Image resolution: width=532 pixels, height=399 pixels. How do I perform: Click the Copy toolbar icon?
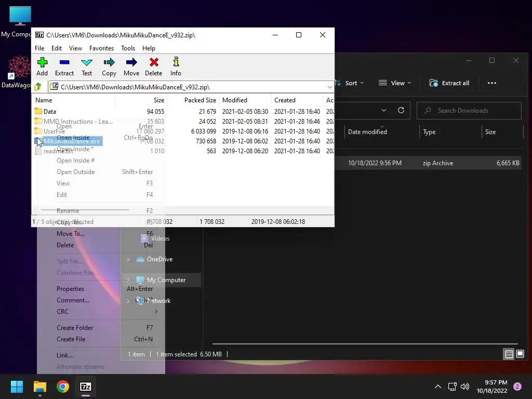pos(109,62)
